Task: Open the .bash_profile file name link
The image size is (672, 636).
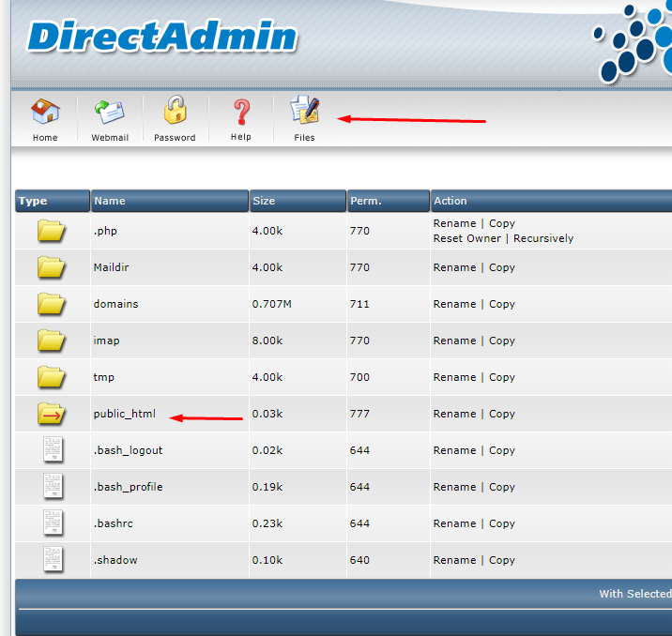Action: (x=129, y=488)
